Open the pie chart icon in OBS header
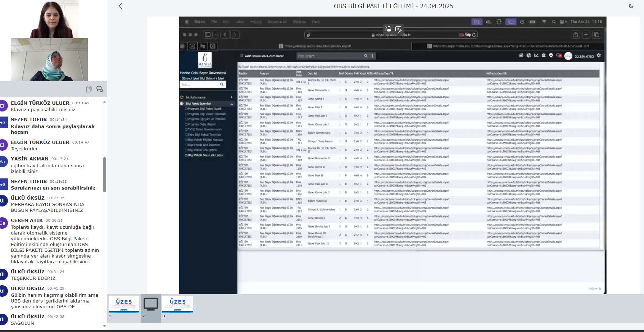 click(529, 55)
